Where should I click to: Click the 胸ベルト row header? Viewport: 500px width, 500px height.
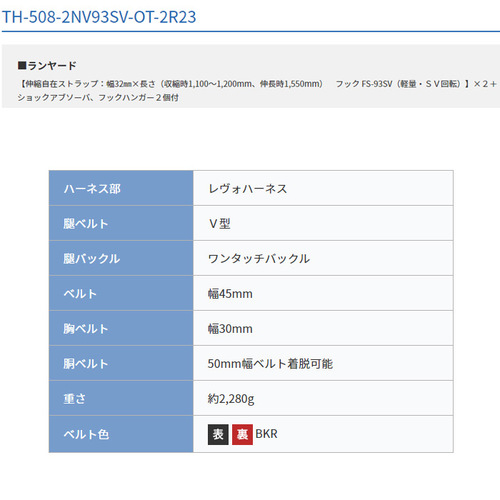click(121, 328)
